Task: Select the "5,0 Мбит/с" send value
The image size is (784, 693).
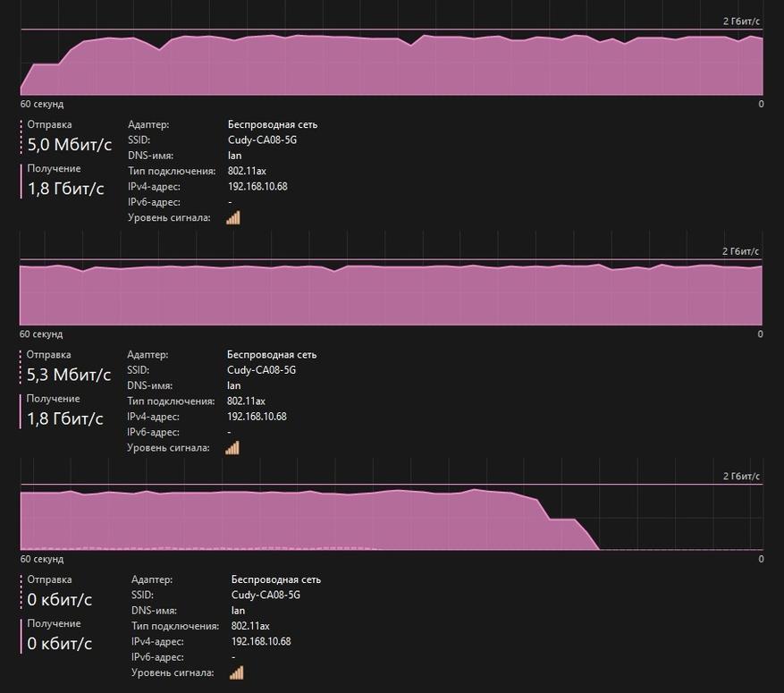Action: 70,145
